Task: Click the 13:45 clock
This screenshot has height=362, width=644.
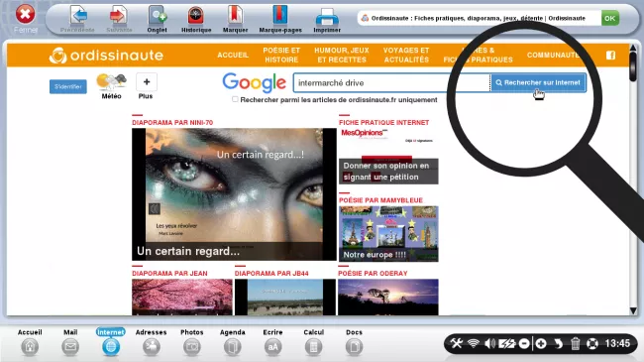Action: pos(617,343)
